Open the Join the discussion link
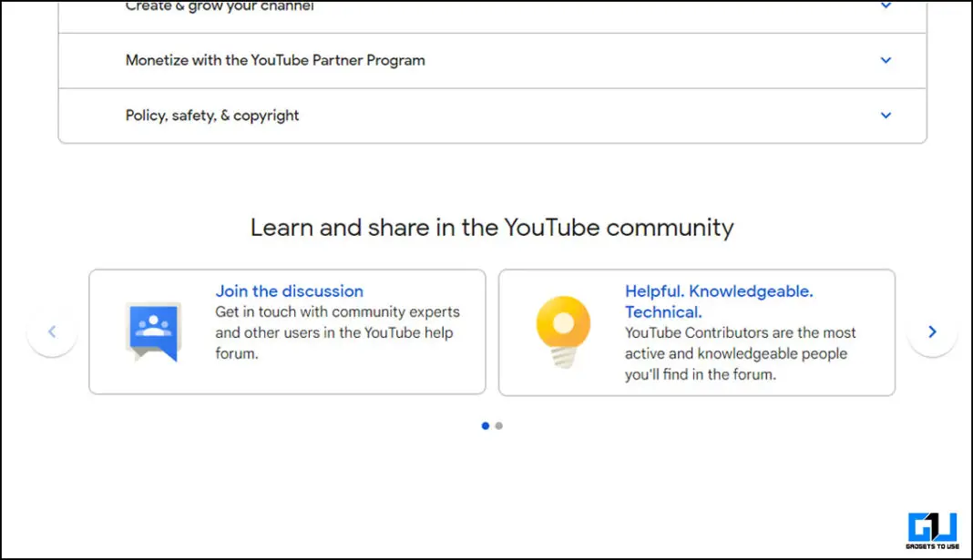The width and height of the screenshot is (973, 560). (289, 290)
